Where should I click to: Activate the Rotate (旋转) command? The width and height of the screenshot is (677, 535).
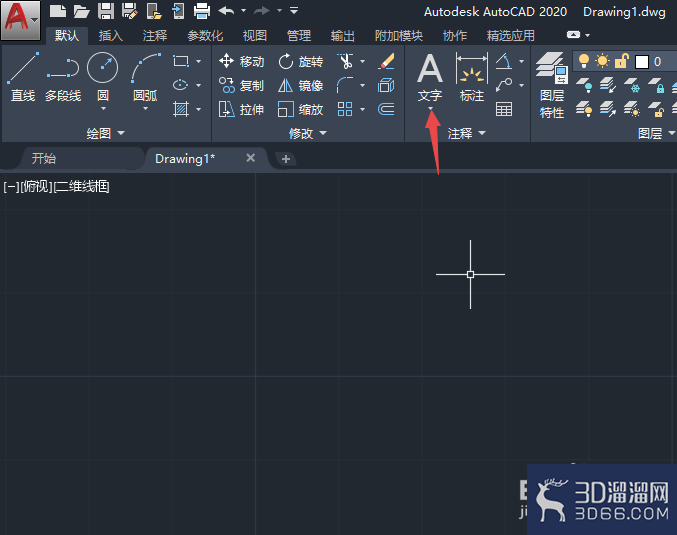301,61
